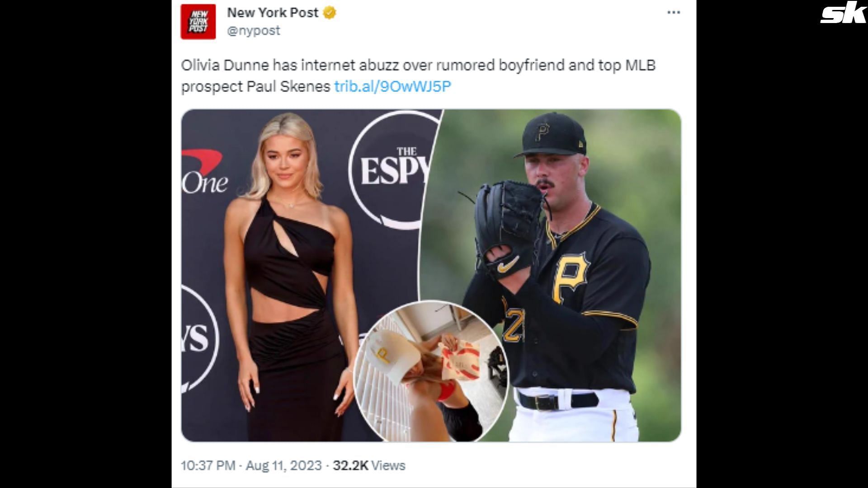Open the @nypost handle

point(253,31)
